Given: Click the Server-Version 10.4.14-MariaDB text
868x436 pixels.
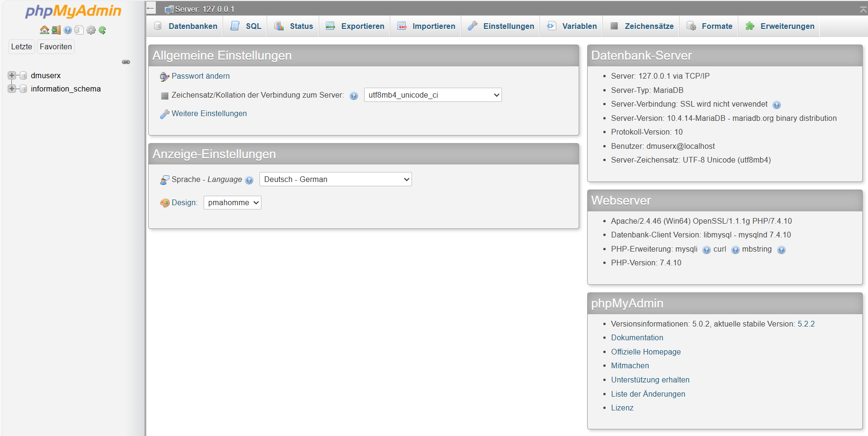Looking at the screenshot, I should [724, 118].
